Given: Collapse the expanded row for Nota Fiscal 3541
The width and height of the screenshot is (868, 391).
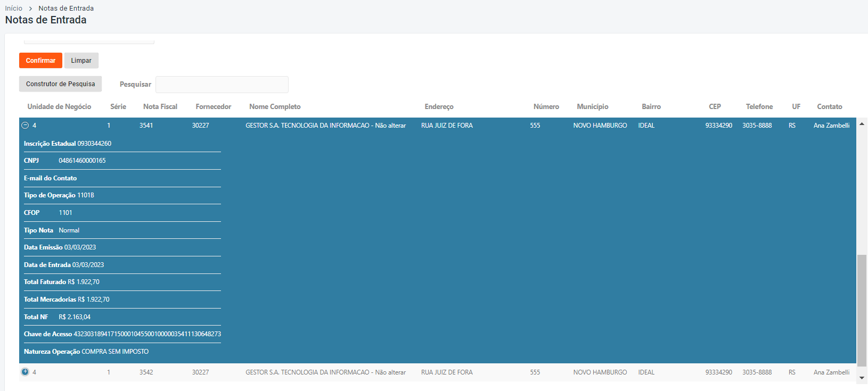Looking at the screenshot, I should 25,126.
